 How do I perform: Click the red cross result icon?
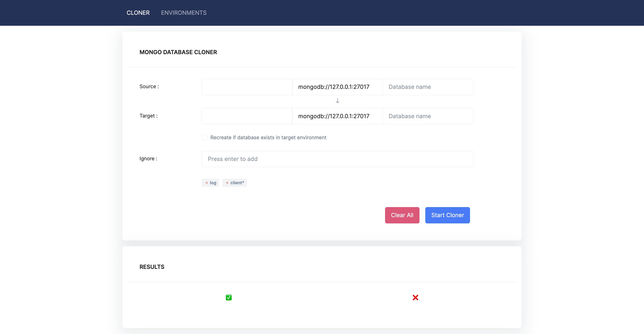(x=415, y=298)
